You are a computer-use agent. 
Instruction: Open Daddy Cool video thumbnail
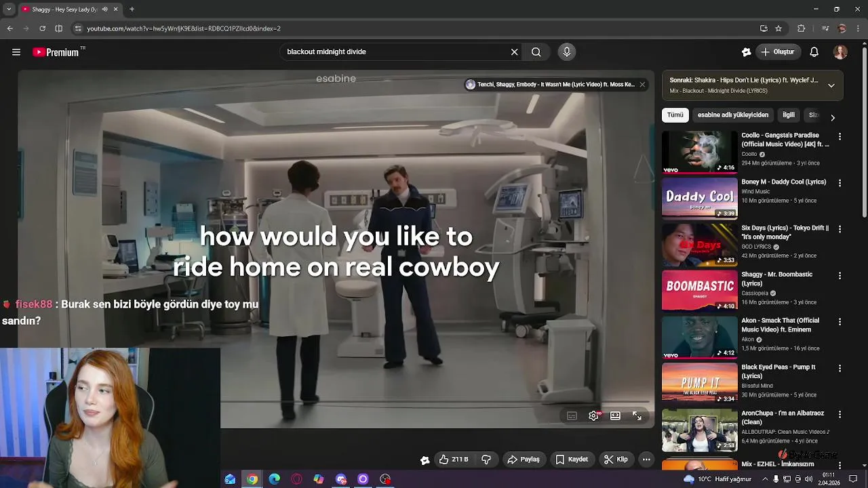coord(699,199)
